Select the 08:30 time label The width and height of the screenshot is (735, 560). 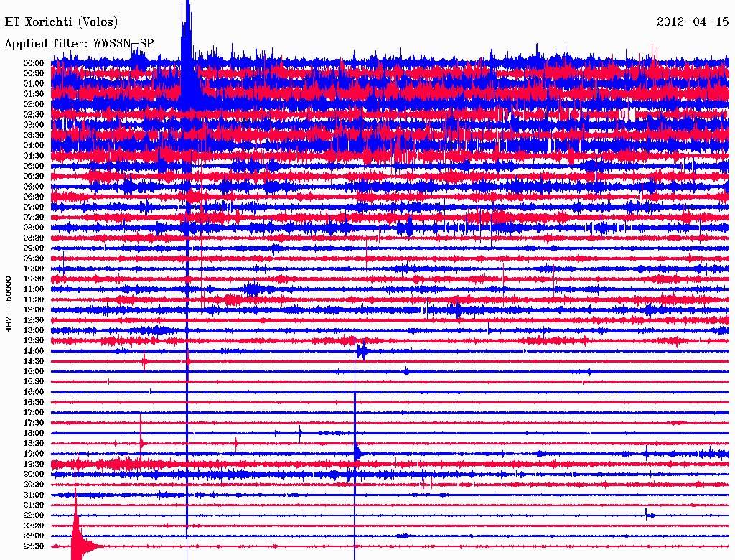click(34, 238)
